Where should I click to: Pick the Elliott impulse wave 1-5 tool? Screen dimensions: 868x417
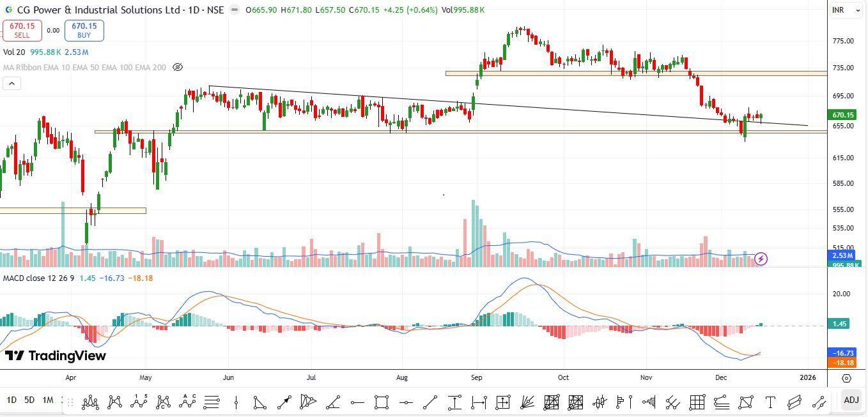pyautogui.click(x=139, y=402)
